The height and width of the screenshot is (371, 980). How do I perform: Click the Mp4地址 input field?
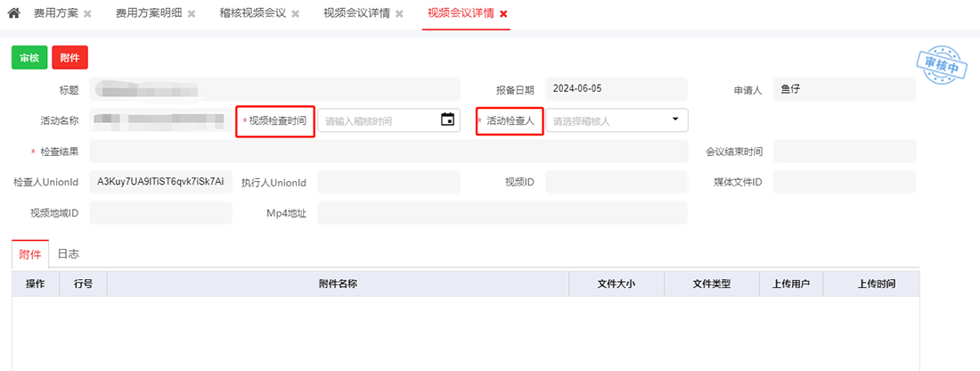pyautogui.click(x=502, y=213)
